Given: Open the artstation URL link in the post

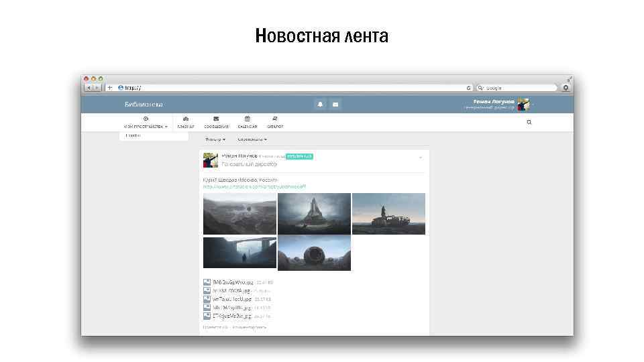Looking at the screenshot, I should point(254,186).
